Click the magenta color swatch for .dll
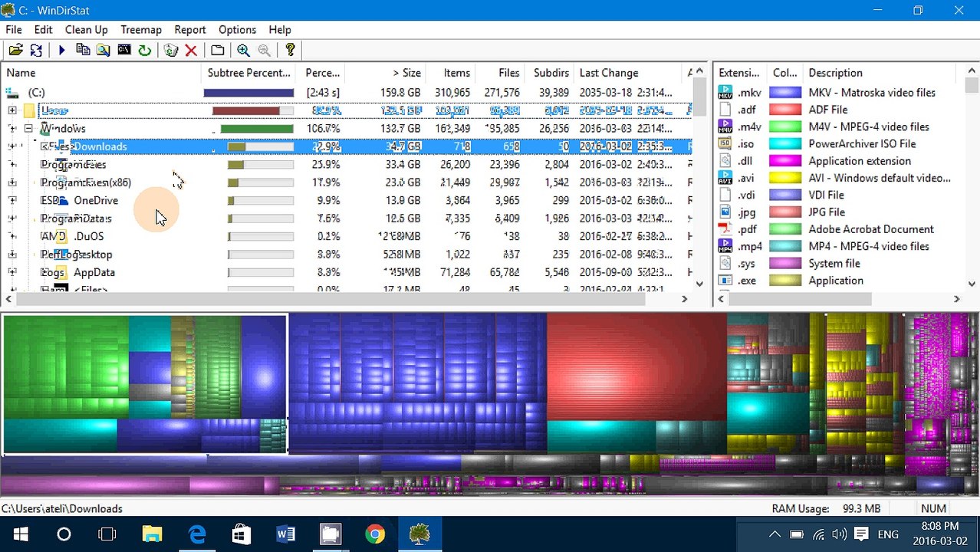 point(784,161)
